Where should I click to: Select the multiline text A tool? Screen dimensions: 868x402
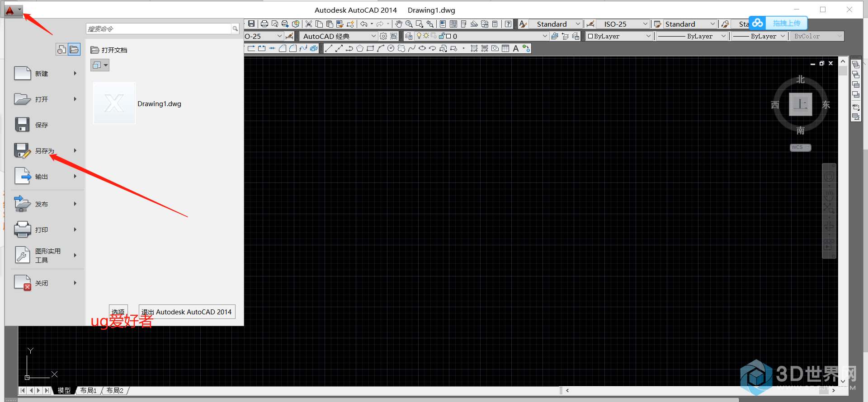(x=516, y=48)
